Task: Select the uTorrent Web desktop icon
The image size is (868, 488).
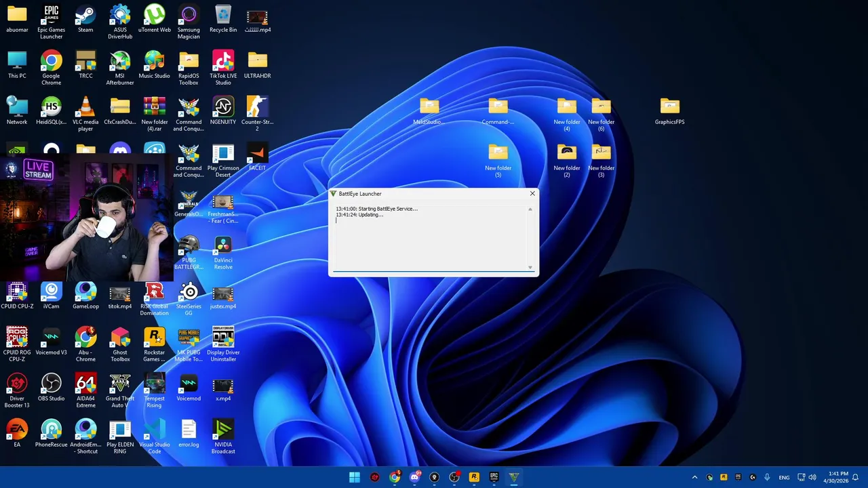Action: [x=155, y=18]
